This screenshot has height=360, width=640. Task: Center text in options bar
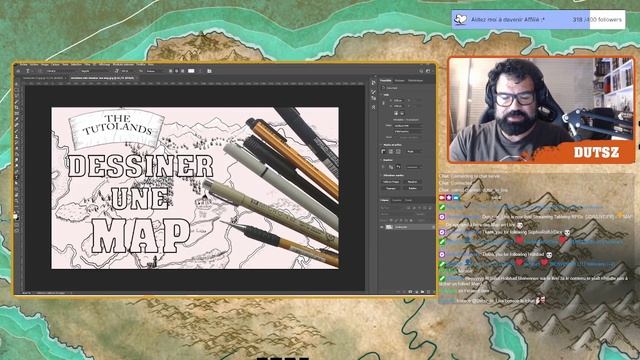coord(176,71)
